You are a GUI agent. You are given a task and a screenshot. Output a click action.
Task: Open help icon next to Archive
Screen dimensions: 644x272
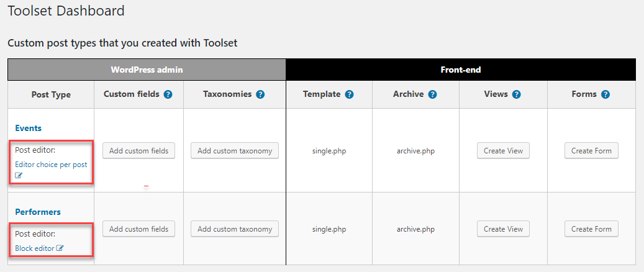tap(432, 94)
